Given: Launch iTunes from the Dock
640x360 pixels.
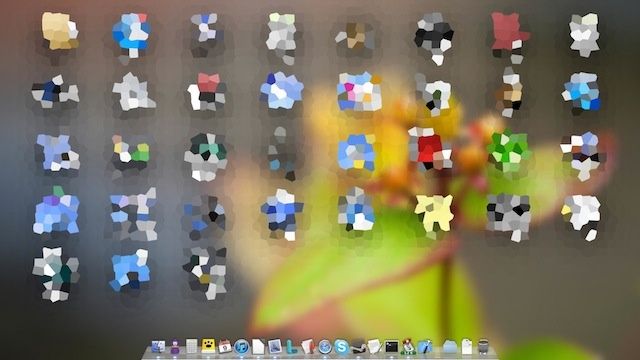Looking at the screenshot, I should tap(241, 347).
